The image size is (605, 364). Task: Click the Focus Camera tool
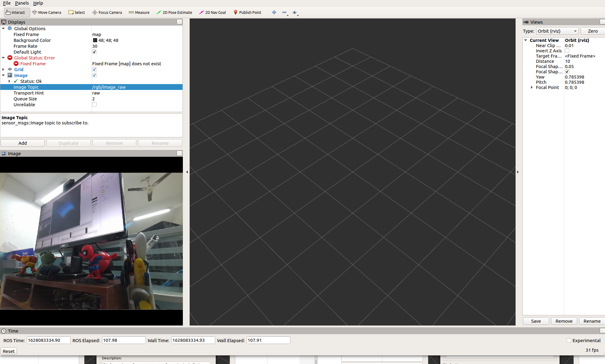coord(107,12)
